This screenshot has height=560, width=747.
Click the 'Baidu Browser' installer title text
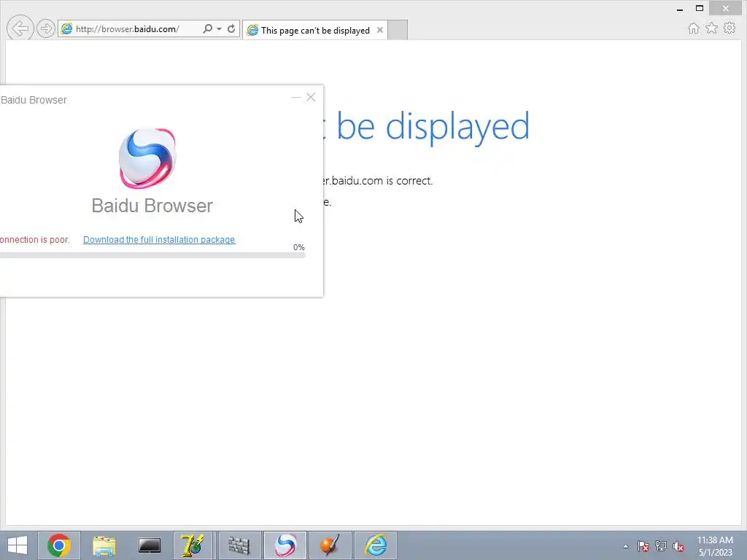coord(34,100)
